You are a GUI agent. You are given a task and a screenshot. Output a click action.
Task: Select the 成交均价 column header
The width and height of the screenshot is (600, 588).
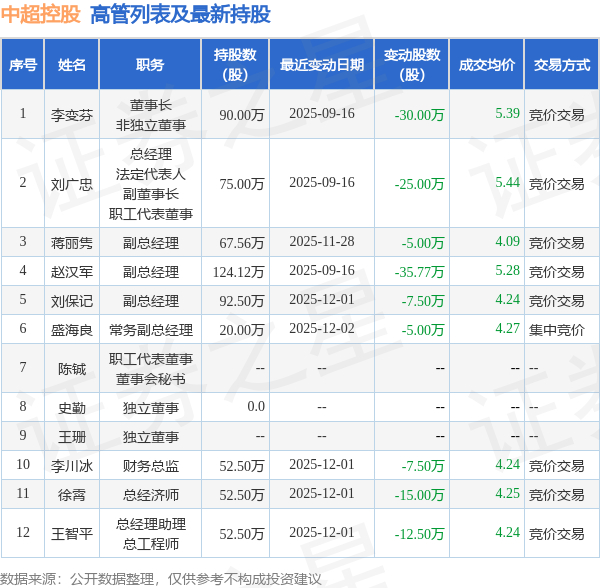point(486,65)
